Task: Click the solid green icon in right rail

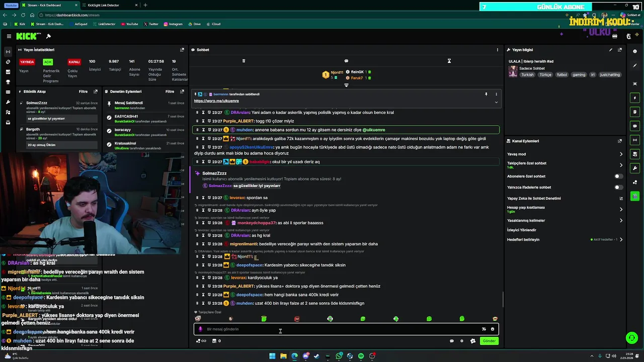Action: coord(635,196)
